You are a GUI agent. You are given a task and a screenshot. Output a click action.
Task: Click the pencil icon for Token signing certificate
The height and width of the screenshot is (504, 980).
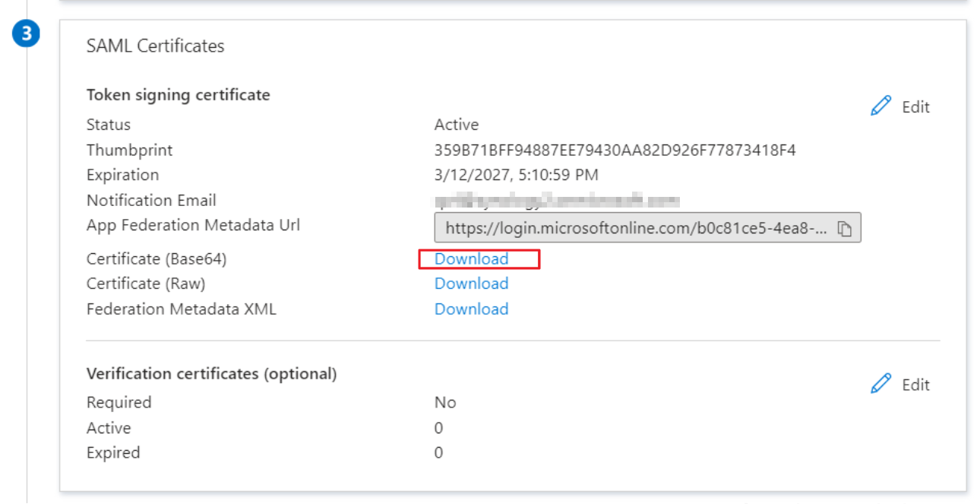tap(880, 106)
